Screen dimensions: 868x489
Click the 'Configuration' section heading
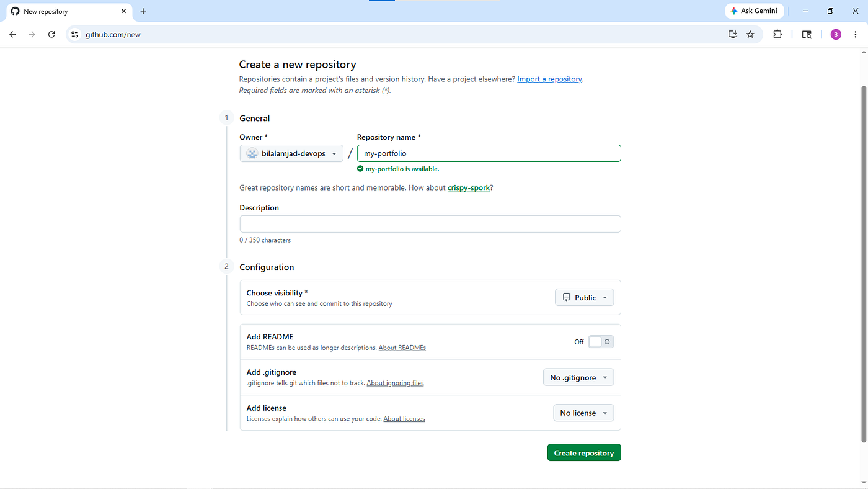click(x=267, y=267)
